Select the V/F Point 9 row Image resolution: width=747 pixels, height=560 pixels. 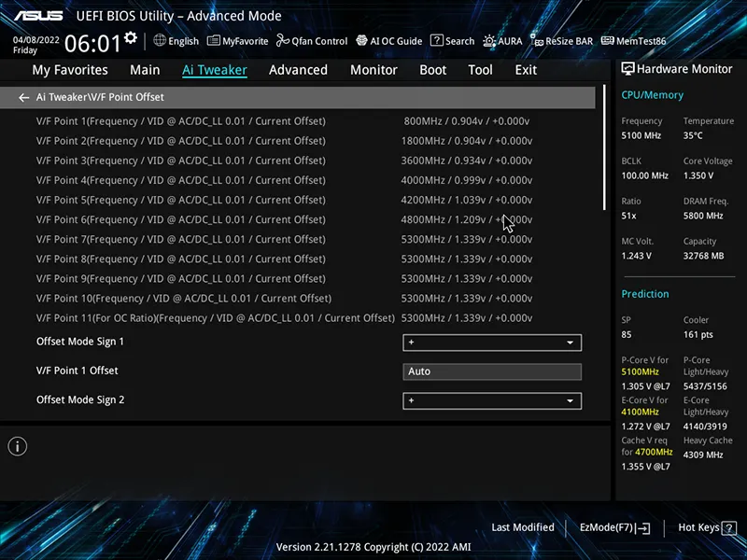284,278
